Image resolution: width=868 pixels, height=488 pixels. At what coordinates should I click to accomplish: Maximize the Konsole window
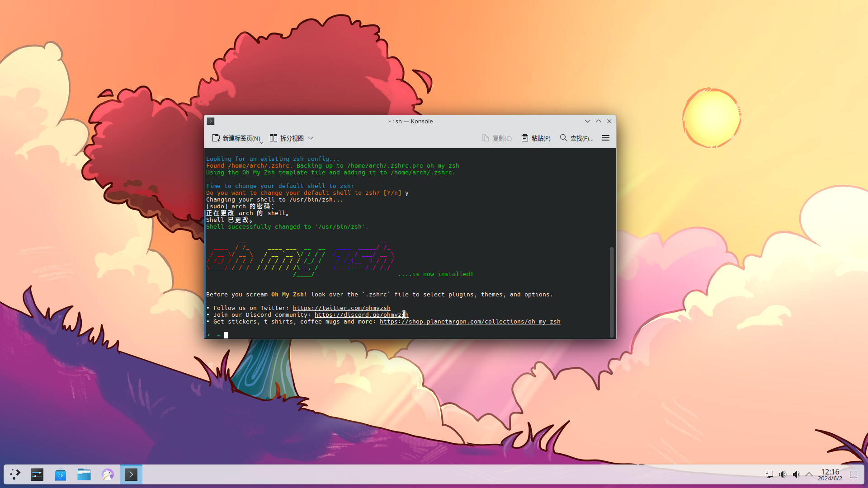[599, 121]
